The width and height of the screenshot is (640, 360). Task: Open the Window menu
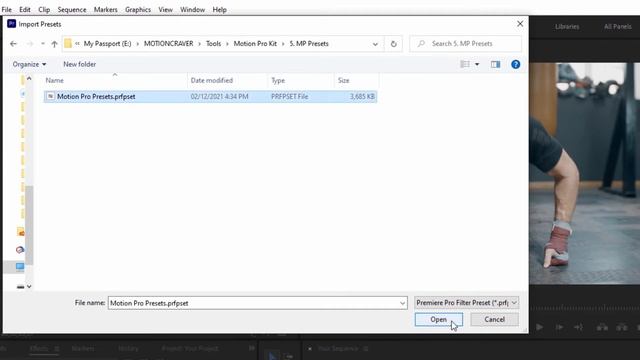(192, 9)
